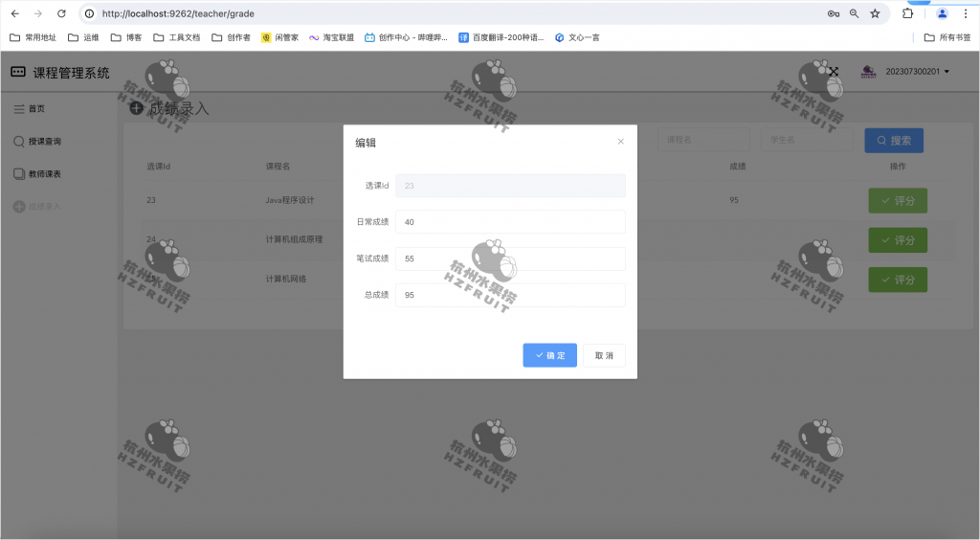Click user avatar in header
The height and width of the screenshot is (540, 980).
coord(868,72)
